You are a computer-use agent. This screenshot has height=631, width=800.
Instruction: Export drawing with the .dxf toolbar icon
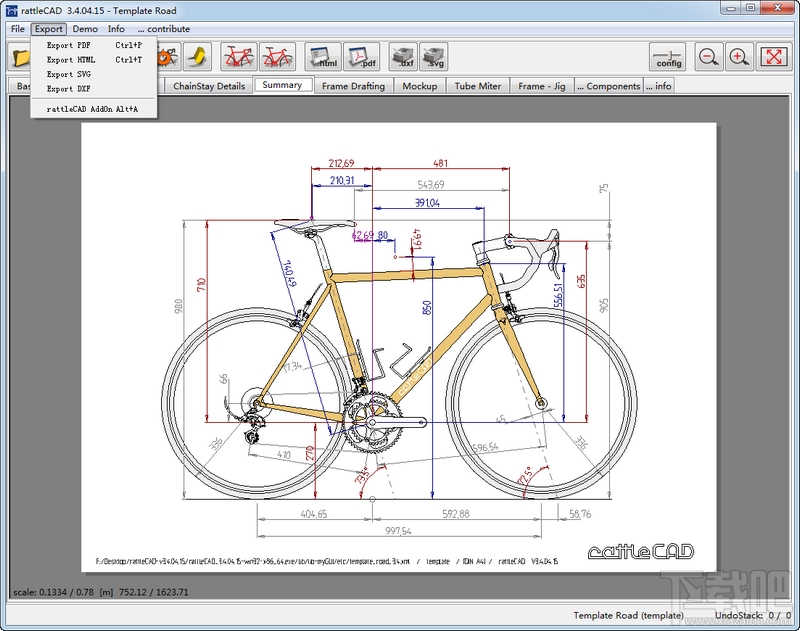click(404, 57)
